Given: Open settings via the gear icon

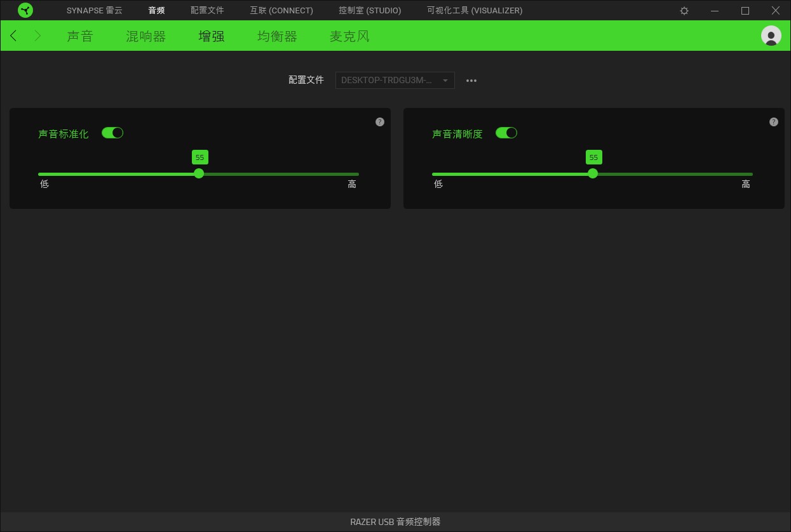Looking at the screenshot, I should [684, 11].
